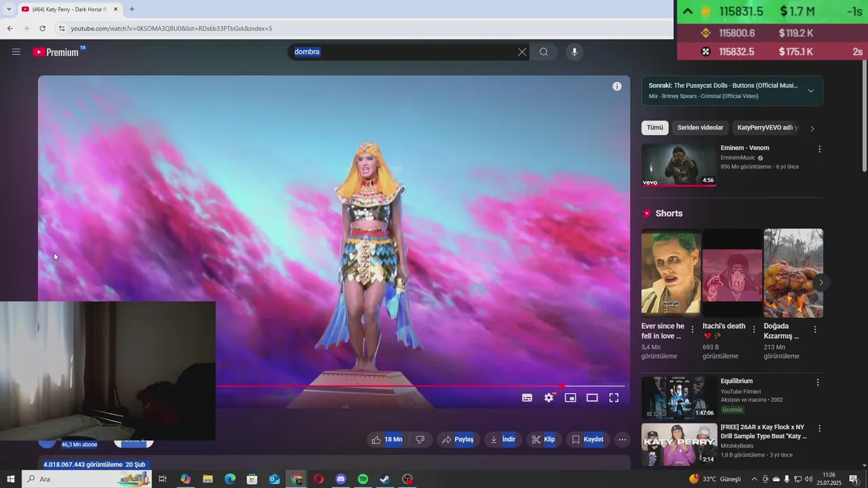Toggle miniplayer mode in the player
Image resolution: width=868 pixels, height=488 pixels.
point(570,398)
